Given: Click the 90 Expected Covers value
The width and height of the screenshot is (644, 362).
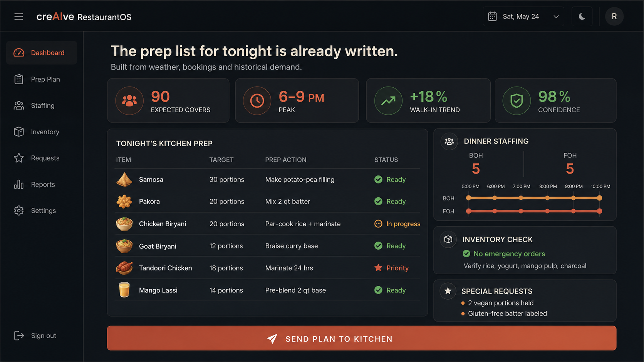Looking at the screenshot, I should click(160, 97).
